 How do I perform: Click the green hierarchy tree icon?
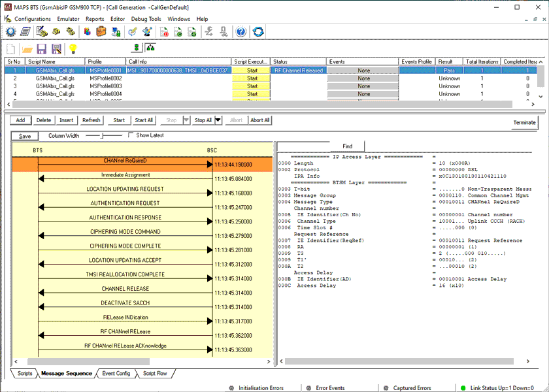(150, 47)
